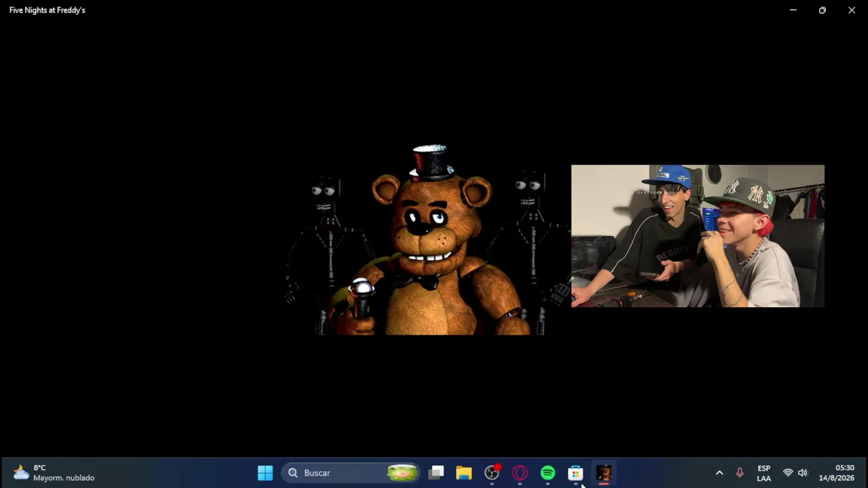Click the webcam overlay of two players
Viewport: 868px width, 488px height.
coord(698,236)
